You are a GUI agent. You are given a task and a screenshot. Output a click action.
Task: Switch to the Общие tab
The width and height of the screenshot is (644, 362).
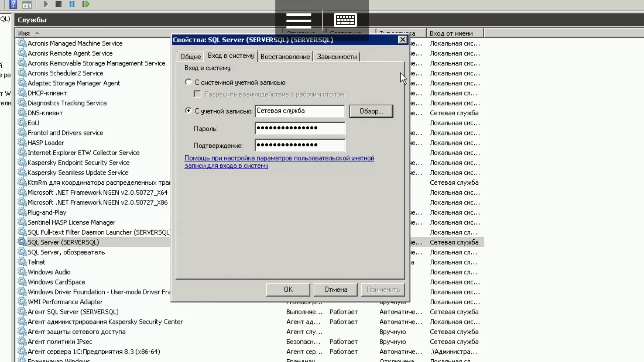pos(191,57)
